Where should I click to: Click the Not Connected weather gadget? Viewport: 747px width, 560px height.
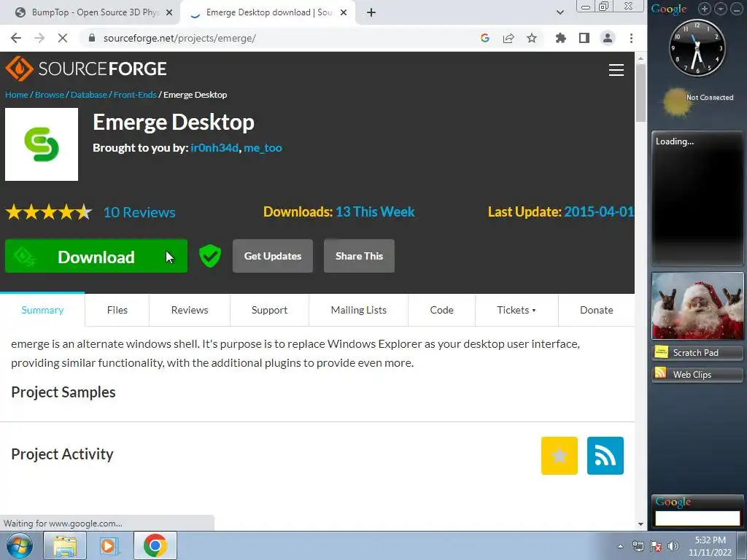tap(698, 101)
